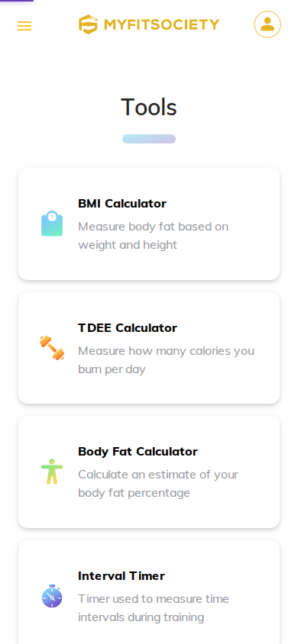Select "Timer used to measure time" description
This screenshot has height=644, width=298.
(154, 598)
